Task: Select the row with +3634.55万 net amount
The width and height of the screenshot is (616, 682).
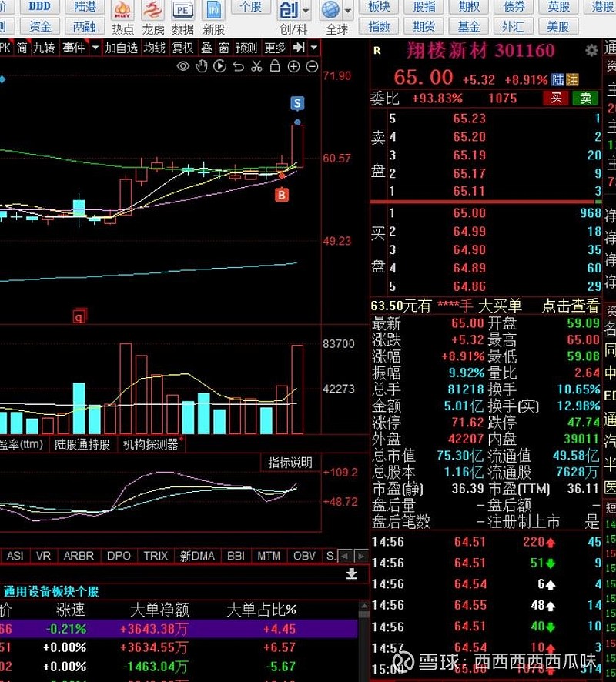Action: pos(179,647)
